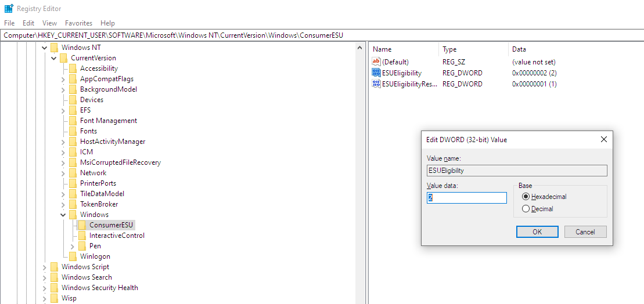Click the Value data input field
The height and width of the screenshot is (304, 644).
point(467,198)
